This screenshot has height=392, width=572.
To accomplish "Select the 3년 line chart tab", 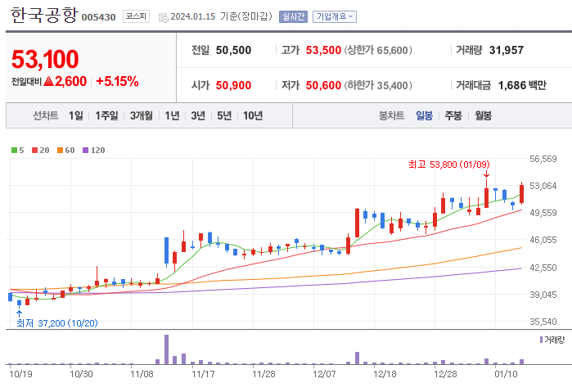I will [198, 115].
